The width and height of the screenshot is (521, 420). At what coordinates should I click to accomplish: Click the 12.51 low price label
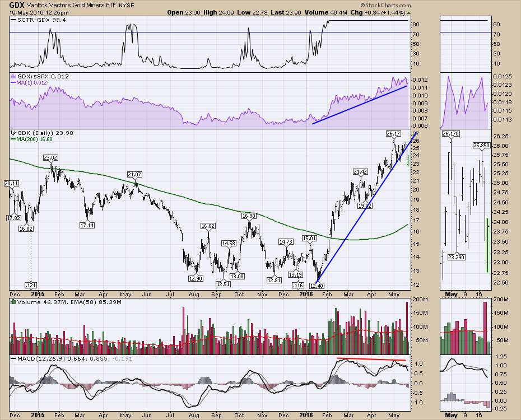[223, 284]
